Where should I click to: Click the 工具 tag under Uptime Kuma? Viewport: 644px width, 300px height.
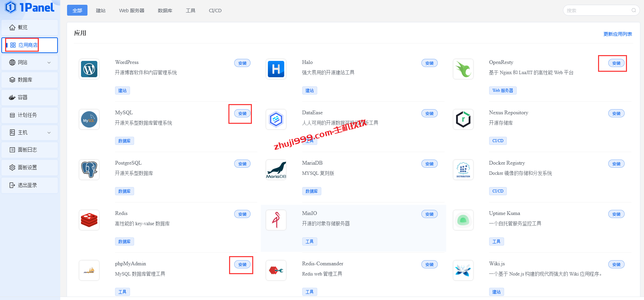coord(497,241)
